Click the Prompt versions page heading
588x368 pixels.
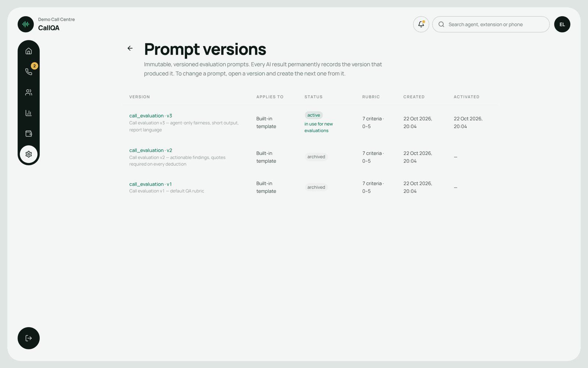[x=205, y=49]
